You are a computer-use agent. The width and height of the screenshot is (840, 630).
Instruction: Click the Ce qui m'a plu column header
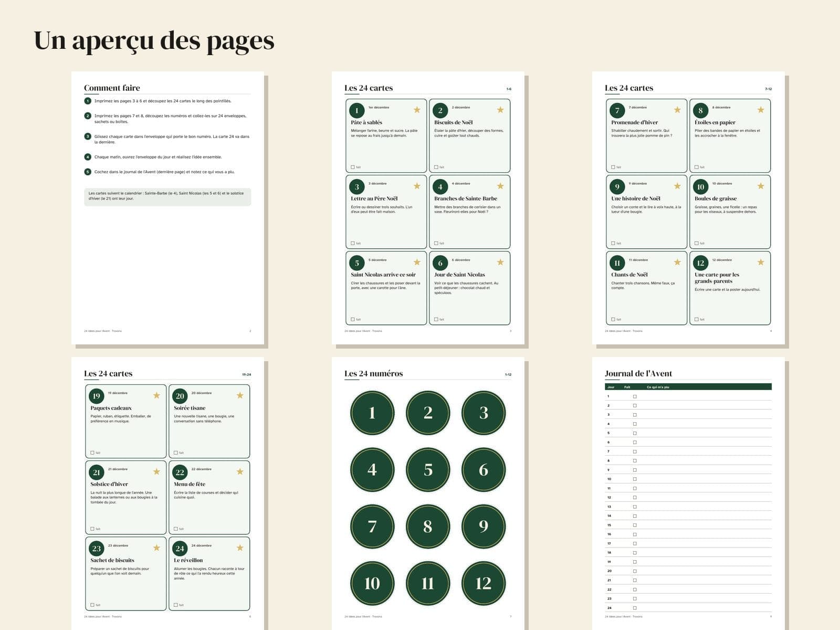[x=658, y=387]
